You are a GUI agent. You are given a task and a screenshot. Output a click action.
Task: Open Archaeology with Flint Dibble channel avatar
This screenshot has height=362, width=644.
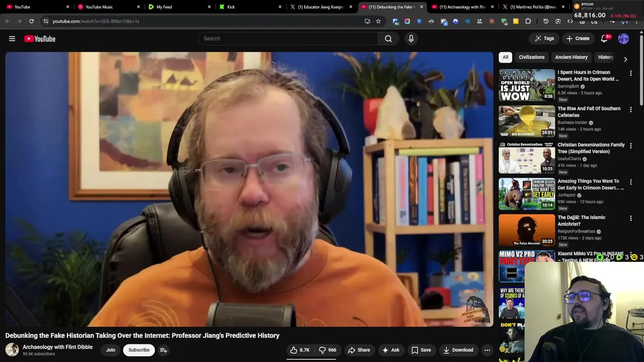(x=12, y=350)
